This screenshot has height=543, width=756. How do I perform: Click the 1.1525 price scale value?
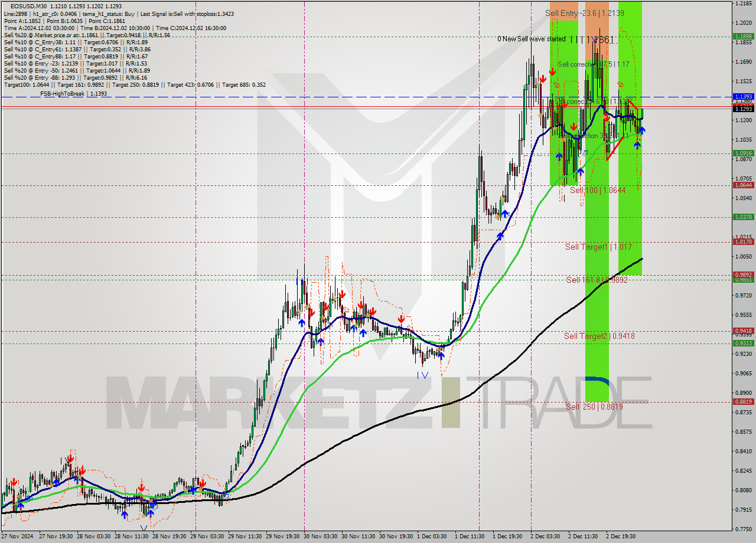click(743, 81)
